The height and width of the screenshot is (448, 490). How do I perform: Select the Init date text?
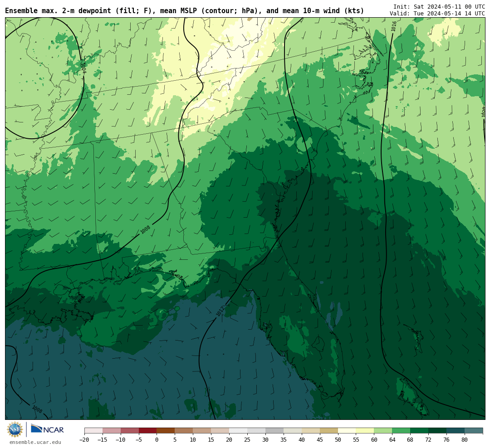coord(439,6)
